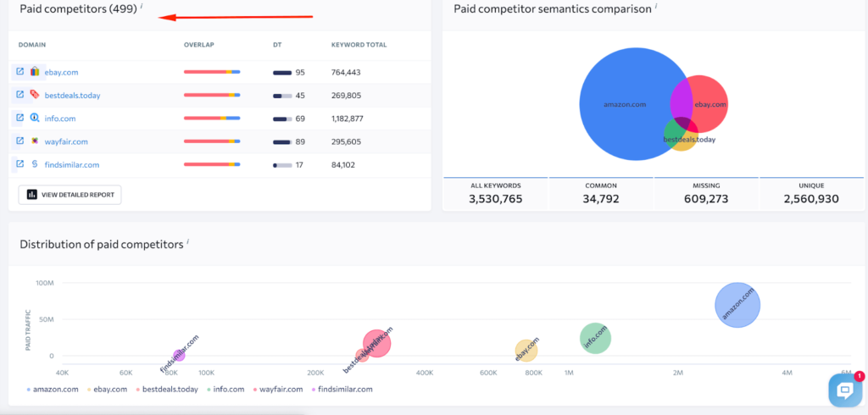
Task: Sort by DT column header
Action: click(x=277, y=45)
